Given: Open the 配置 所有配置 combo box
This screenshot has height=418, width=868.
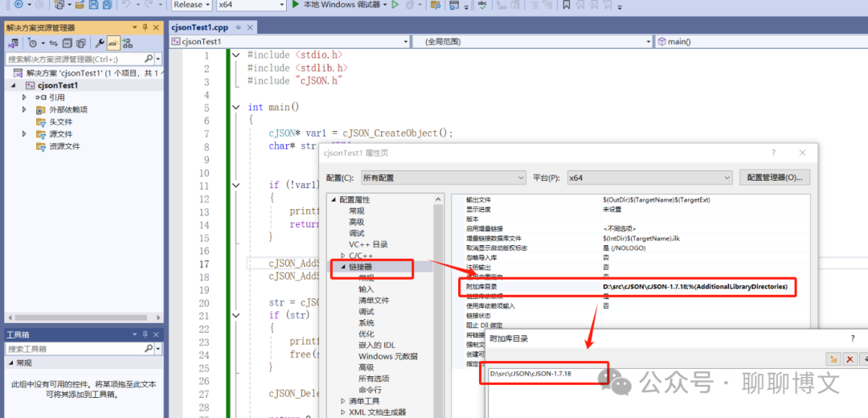Looking at the screenshot, I should [442, 178].
